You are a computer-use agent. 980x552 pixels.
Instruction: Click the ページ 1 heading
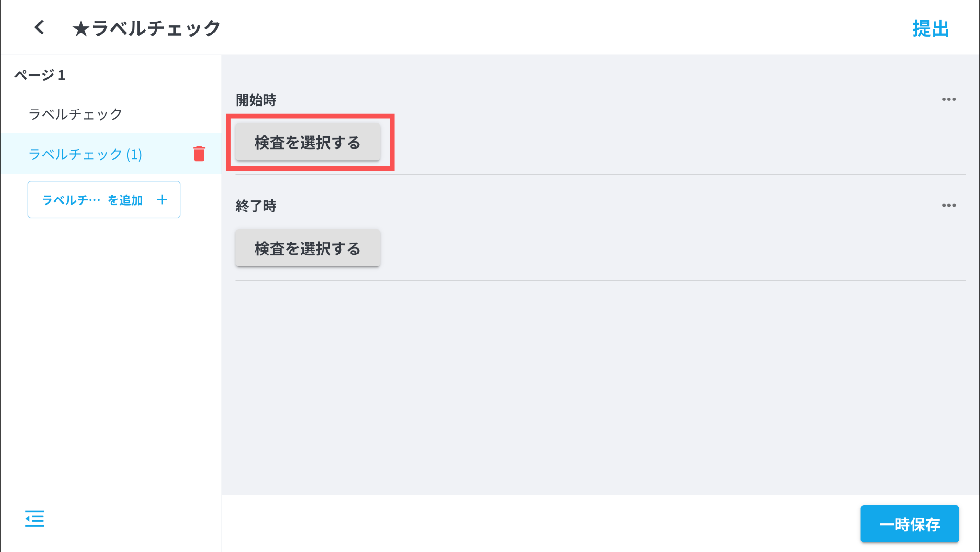(x=40, y=75)
